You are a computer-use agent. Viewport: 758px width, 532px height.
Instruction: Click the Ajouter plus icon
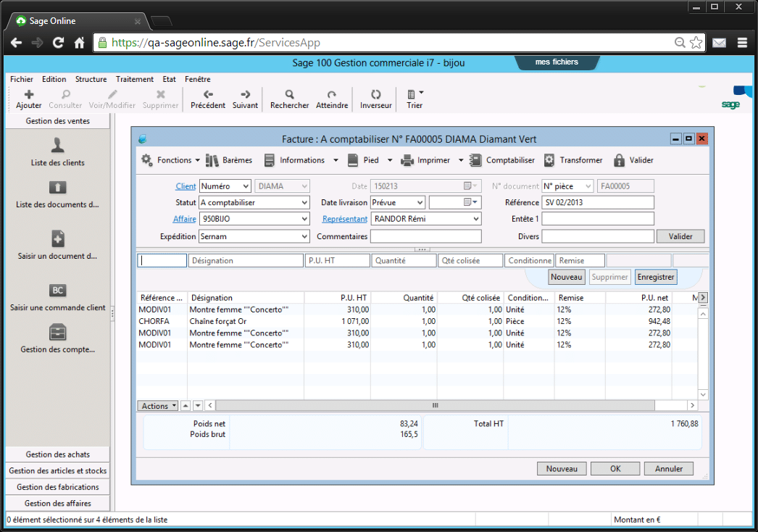pos(29,94)
